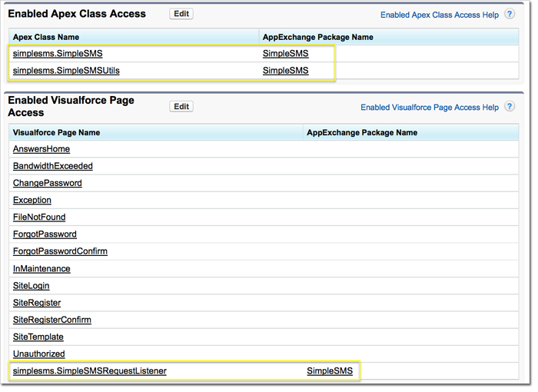The image size is (538, 392).
Task: Open the Enabled Apex Class Access Help link
Action: tap(440, 15)
